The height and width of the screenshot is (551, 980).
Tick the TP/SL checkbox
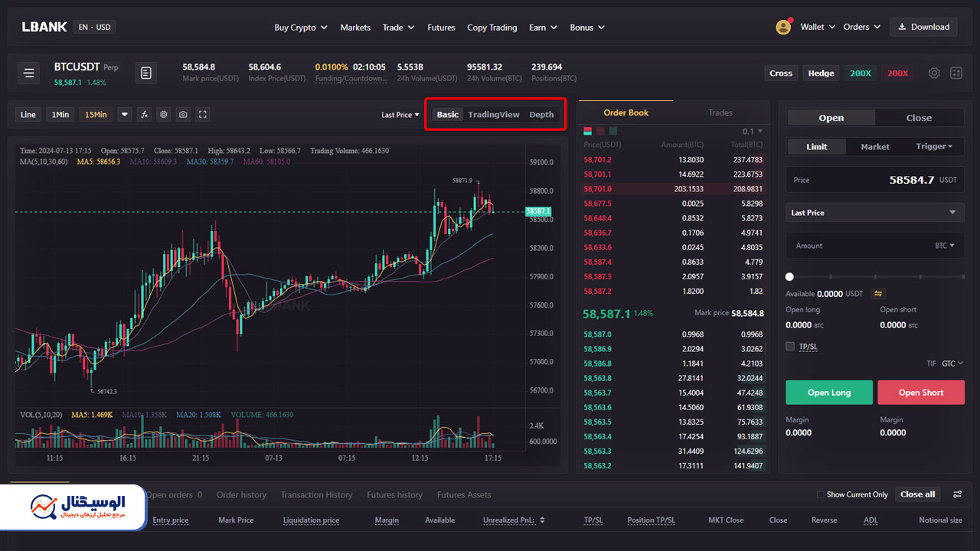click(x=790, y=347)
